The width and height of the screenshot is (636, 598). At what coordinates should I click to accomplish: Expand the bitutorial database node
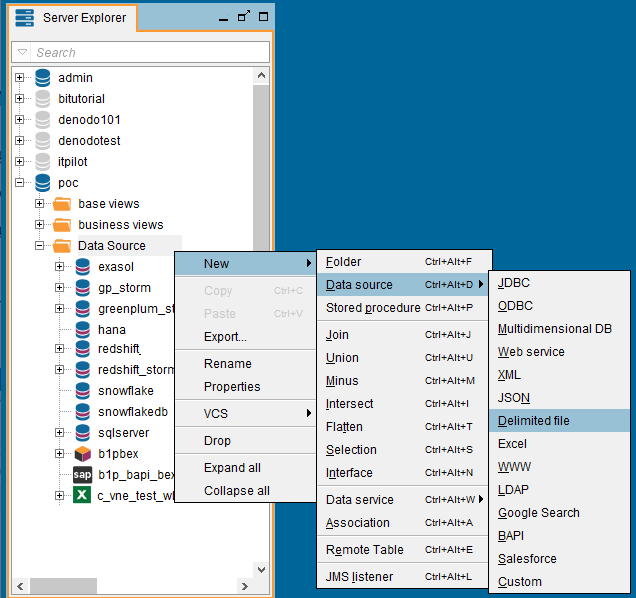(x=19, y=99)
